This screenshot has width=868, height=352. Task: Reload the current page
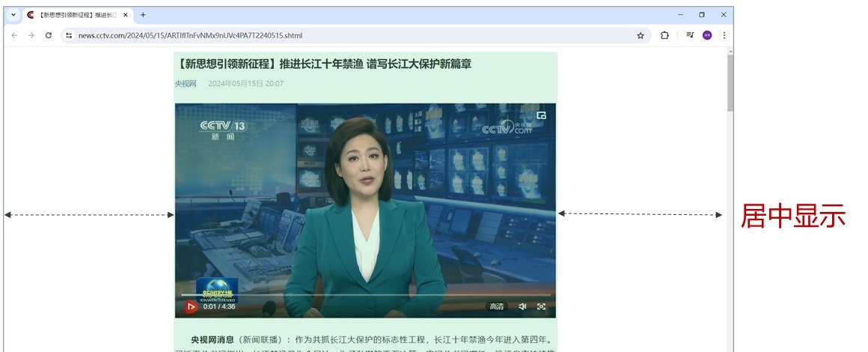click(49, 35)
